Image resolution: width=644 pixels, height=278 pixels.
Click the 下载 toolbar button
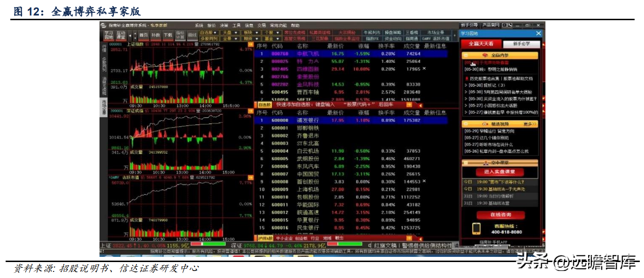(168, 35)
